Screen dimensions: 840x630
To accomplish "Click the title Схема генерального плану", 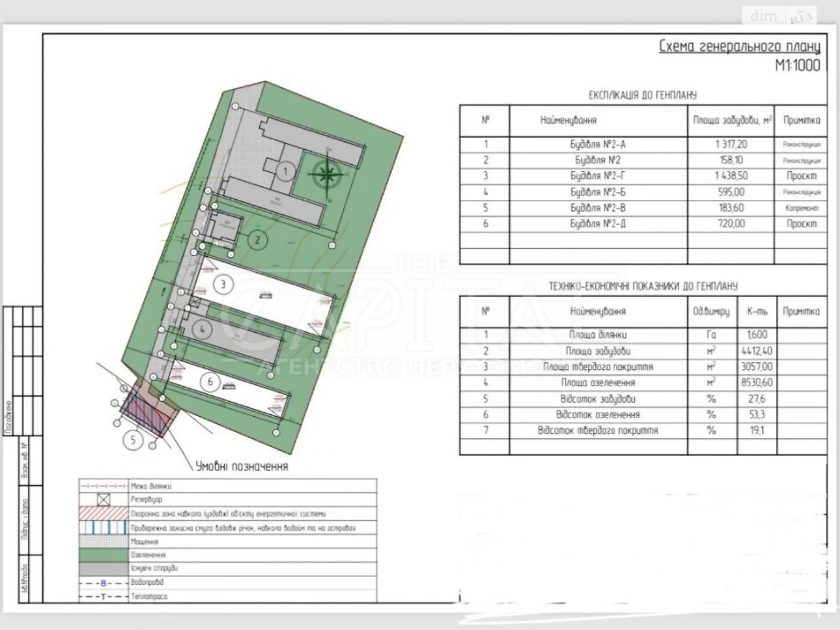I will (x=739, y=47).
